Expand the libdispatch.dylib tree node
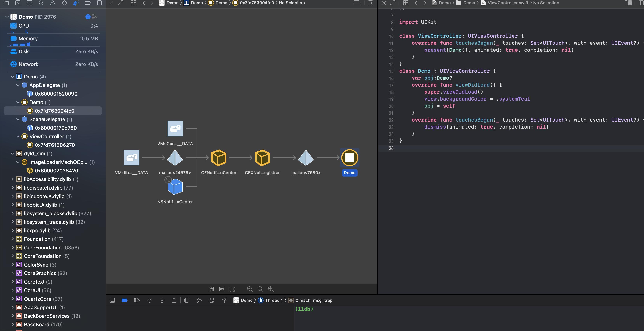Viewport: 644px width, 331px height. pos(12,188)
